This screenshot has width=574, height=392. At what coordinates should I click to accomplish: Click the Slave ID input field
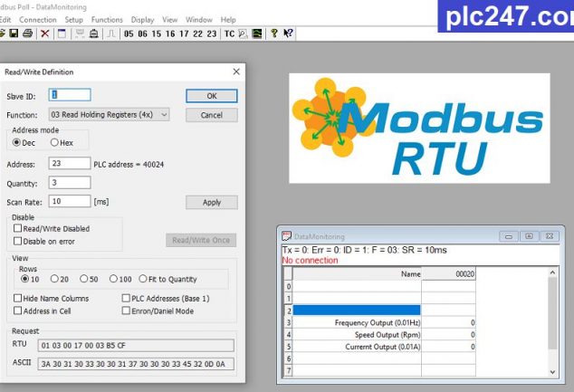coord(70,95)
